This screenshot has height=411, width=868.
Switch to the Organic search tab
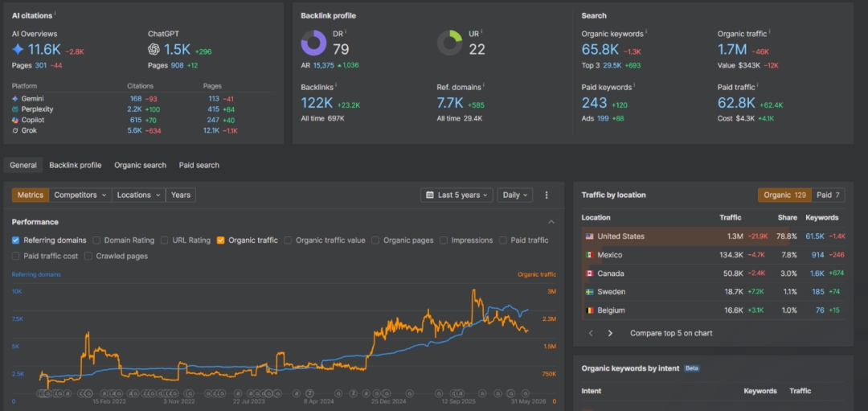(x=140, y=165)
